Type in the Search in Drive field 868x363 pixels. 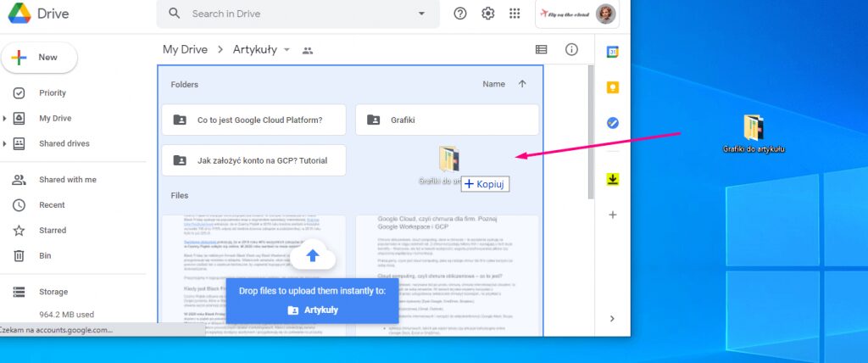(298, 14)
